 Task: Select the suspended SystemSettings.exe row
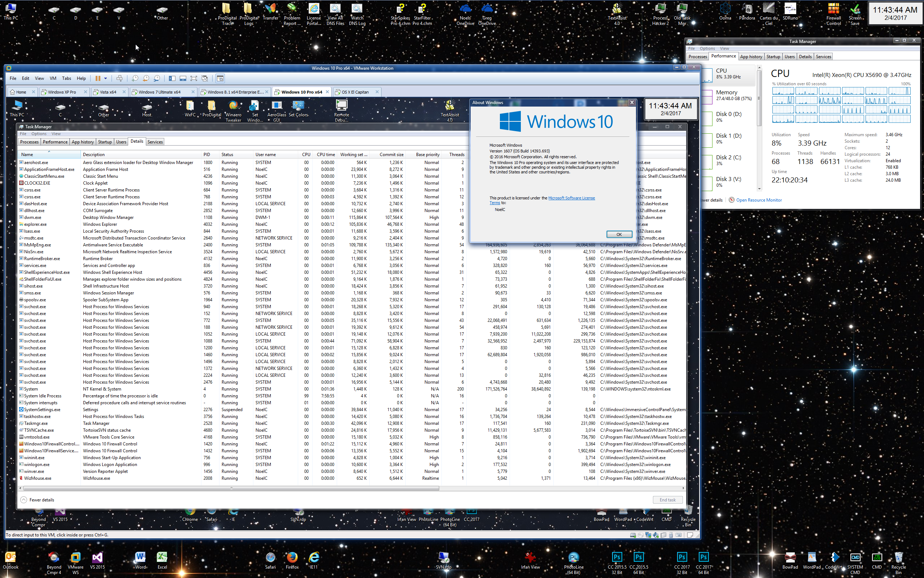pos(351,410)
